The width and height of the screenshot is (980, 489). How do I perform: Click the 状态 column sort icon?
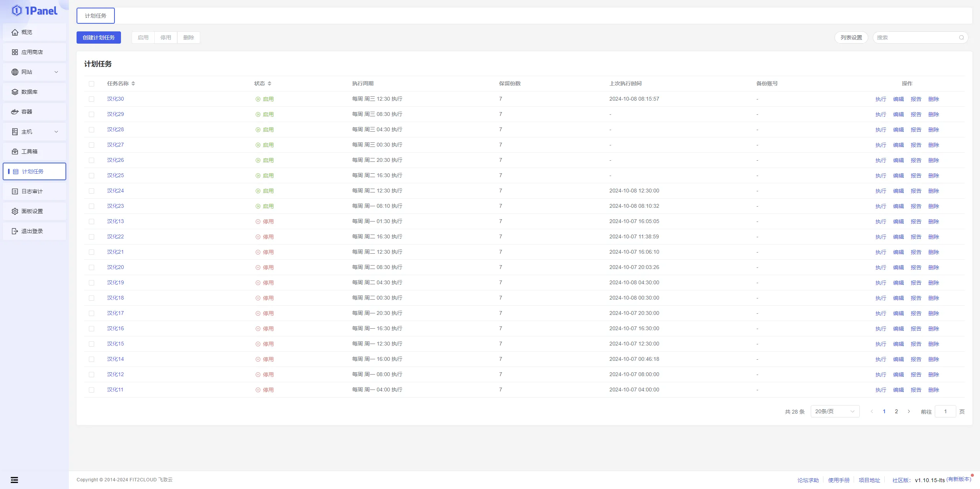tap(269, 83)
